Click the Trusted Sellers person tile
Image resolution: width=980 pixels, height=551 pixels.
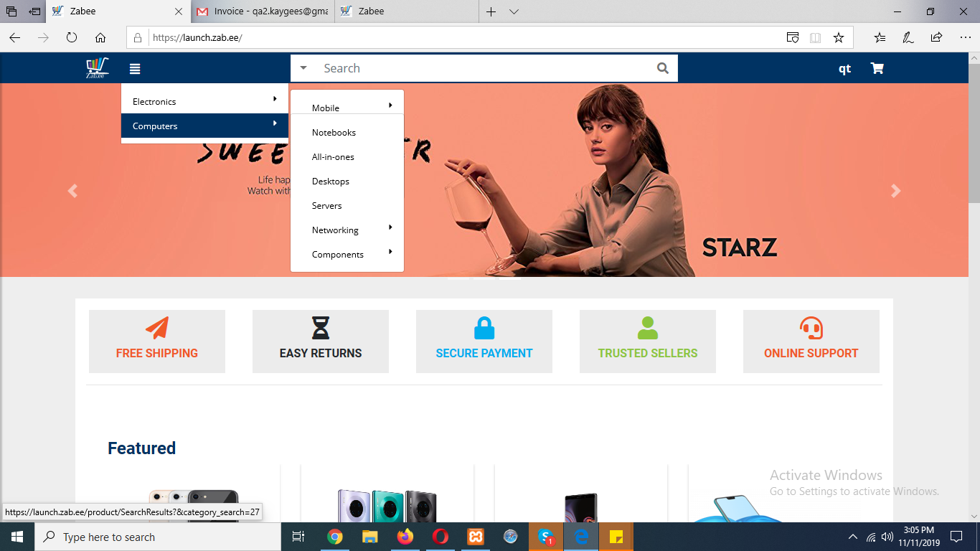tap(648, 342)
